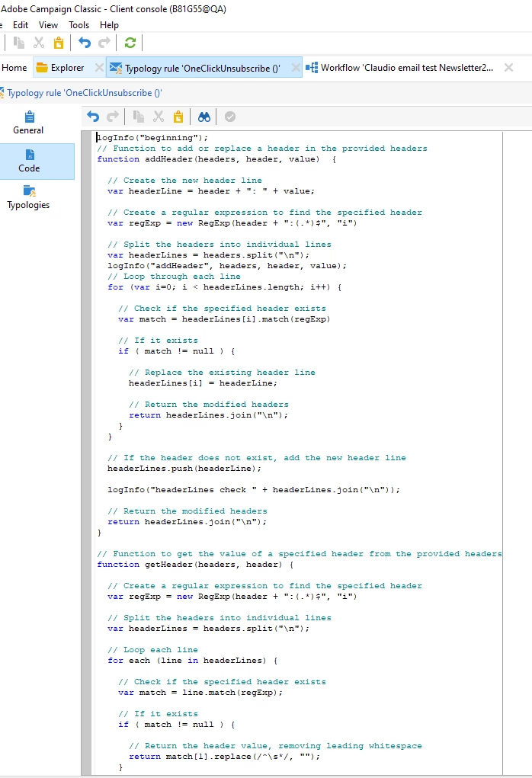Close the Explorer tab

coord(99,68)
